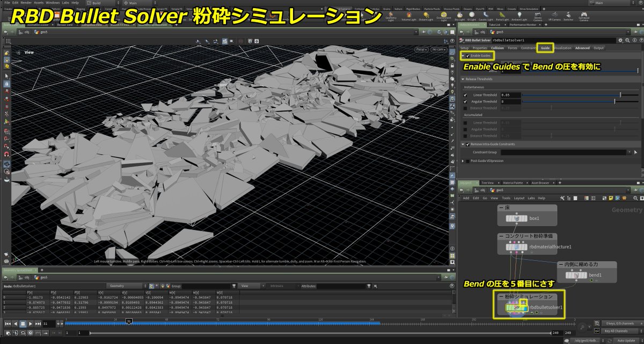Toggle Instantaneous Angular Threshold checkbox
Viewport: 644px width, 344px height.
(465, 101)
